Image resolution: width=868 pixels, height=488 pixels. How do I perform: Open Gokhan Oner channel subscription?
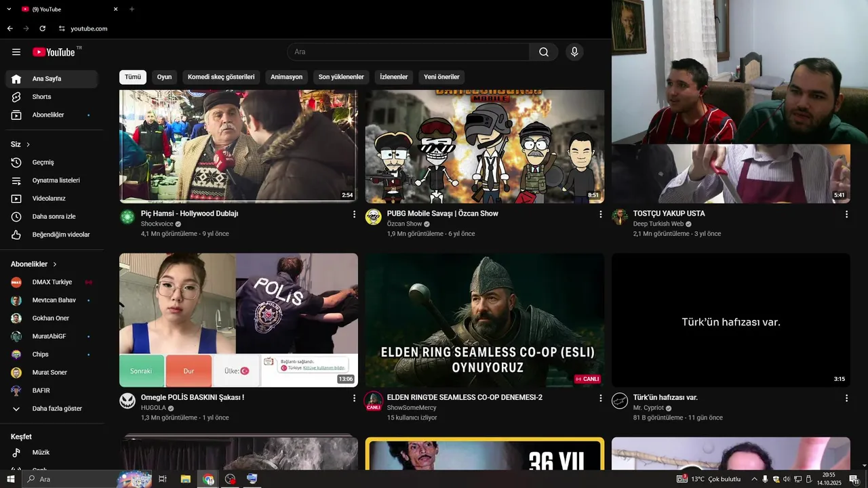click(x=52, y=318)
